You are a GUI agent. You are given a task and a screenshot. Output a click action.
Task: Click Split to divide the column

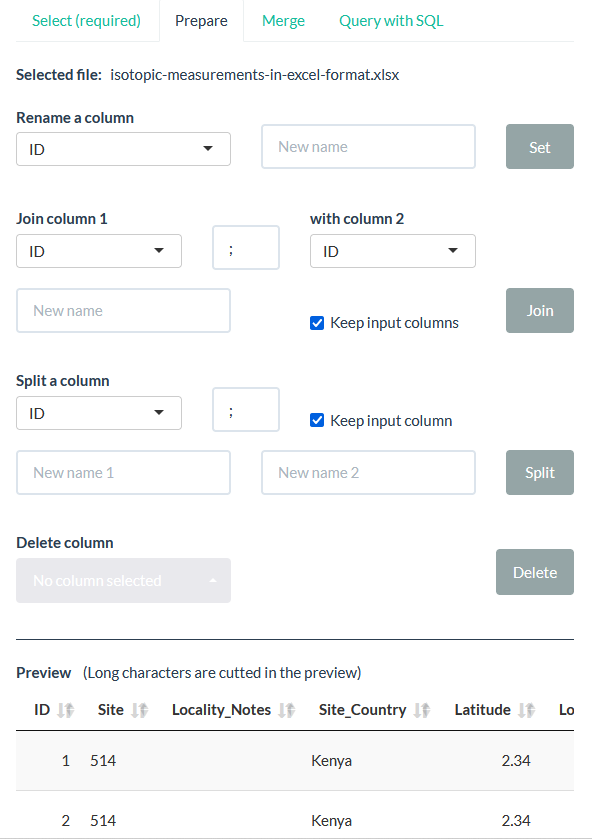(539, 472)
